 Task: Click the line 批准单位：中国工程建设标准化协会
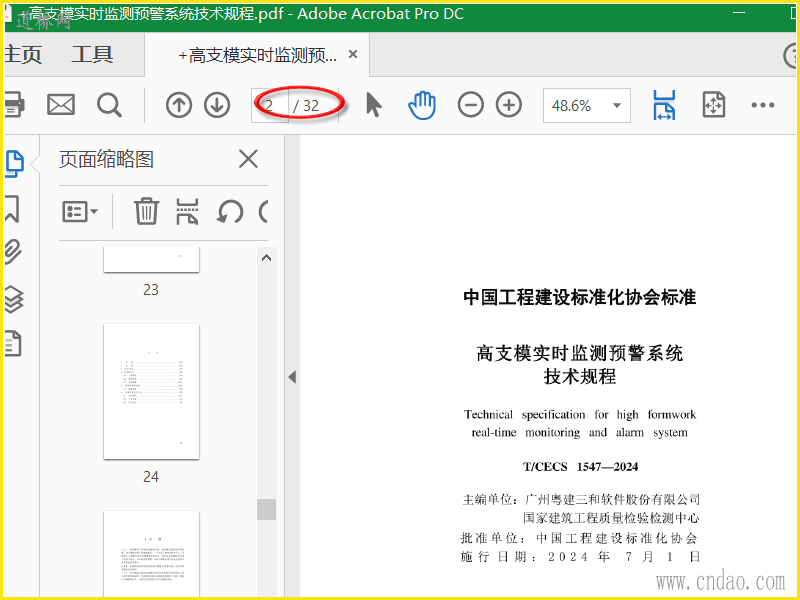coord(580,538)
